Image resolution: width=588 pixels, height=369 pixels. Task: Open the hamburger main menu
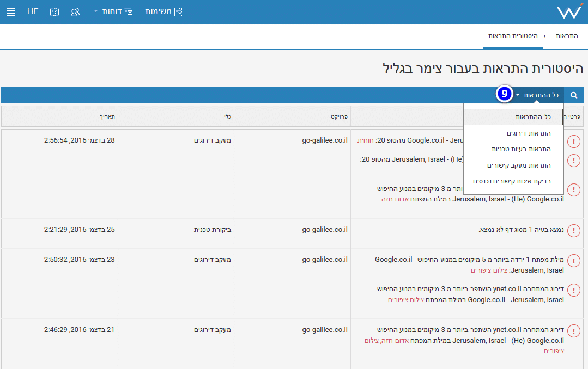click(11, 12)
